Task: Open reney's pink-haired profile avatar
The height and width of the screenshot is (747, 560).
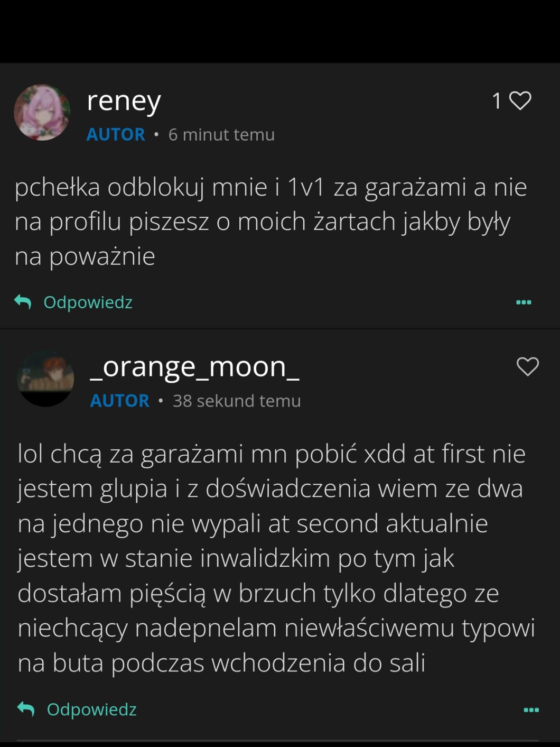Action: point(42,113)
